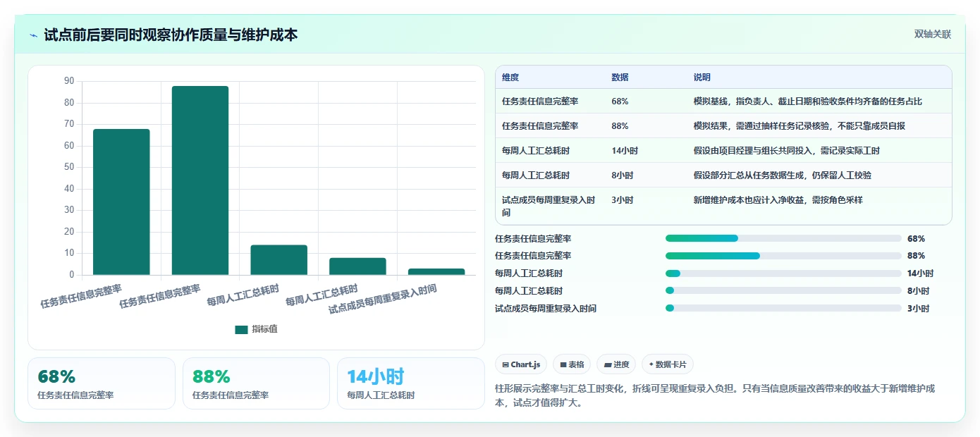Click the 0 label on the y-axis

point(71,275)
